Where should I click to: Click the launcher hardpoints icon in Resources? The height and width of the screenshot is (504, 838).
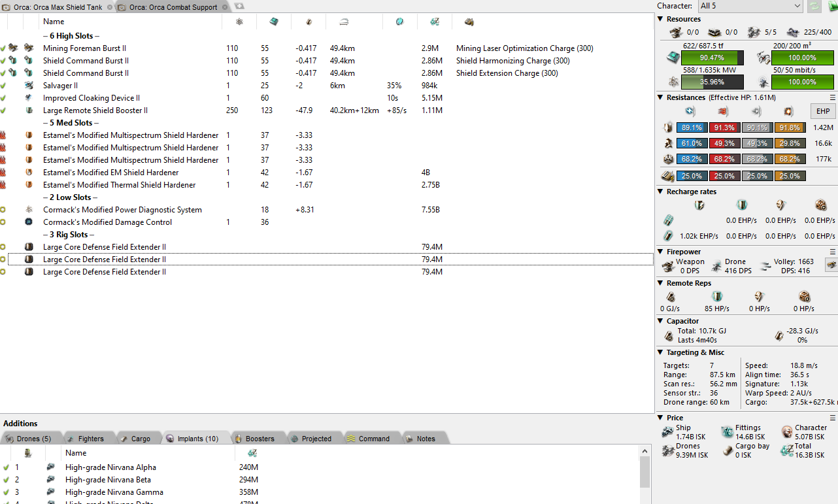pos(714,32)
